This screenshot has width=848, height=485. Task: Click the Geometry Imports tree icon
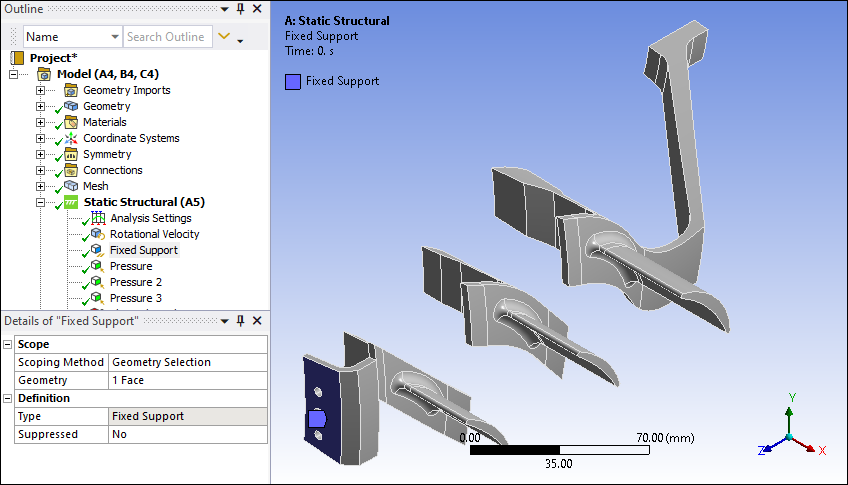tap(71, 90)
